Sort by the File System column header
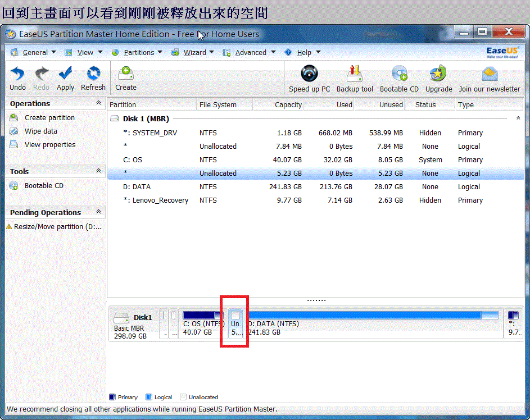Viewport: 530px width, 420px height. point(224,104)
